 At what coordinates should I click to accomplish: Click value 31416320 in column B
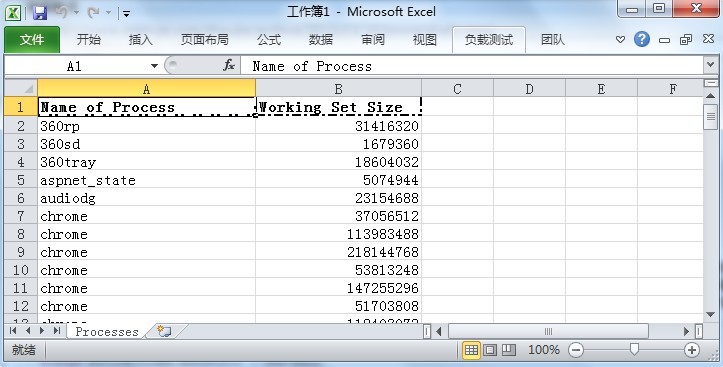coord(338,126)
